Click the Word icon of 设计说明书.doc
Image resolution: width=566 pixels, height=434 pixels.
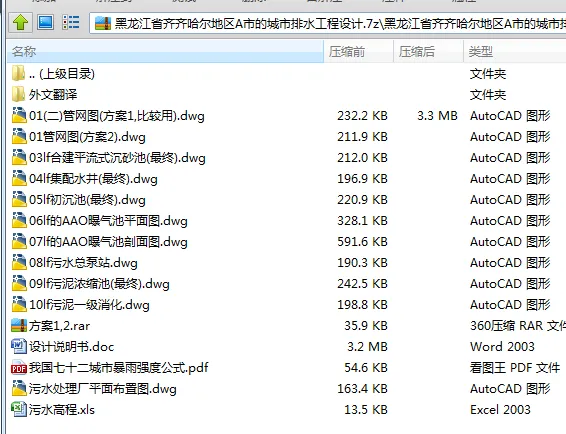click(x=19, y=346)
